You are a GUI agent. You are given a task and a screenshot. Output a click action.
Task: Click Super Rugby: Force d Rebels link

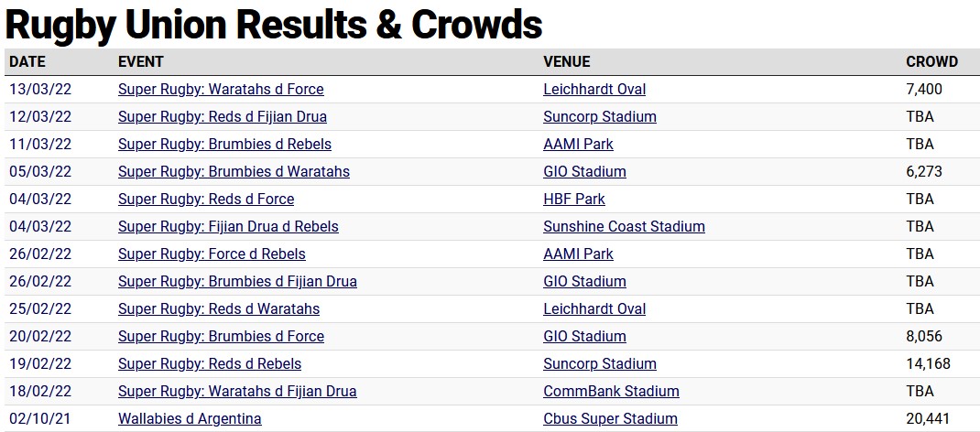click(x=212, y=254)
